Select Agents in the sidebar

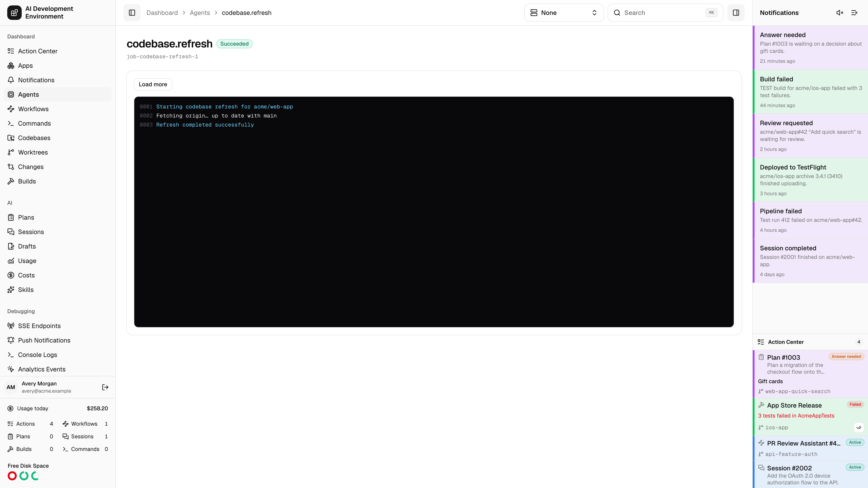[x=58, y=95]
